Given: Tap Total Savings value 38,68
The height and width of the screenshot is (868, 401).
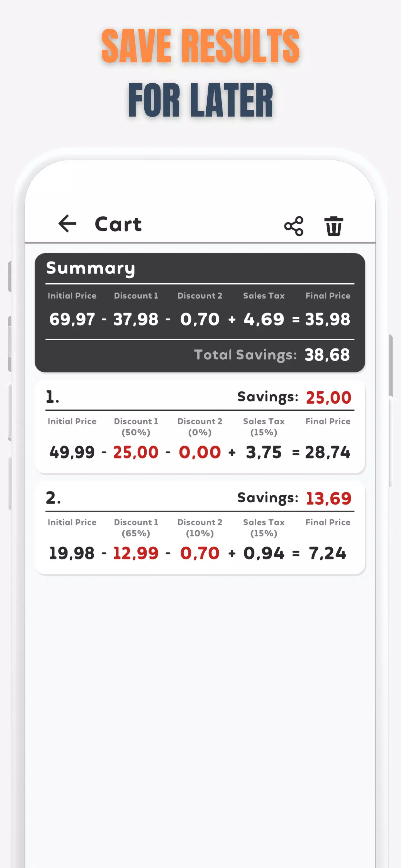Looking at the screenshot, I should pyautogui.click(x=327, y=355).
